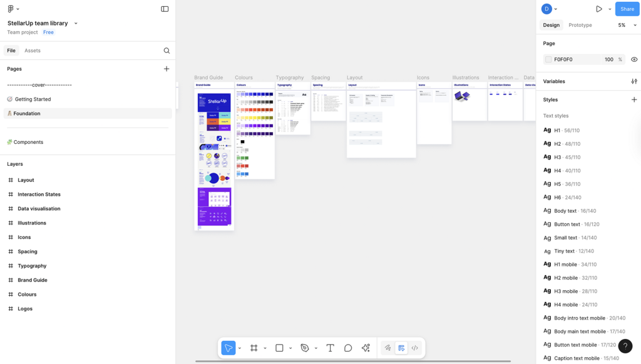Toggle page background visibility eye icon

634,59
